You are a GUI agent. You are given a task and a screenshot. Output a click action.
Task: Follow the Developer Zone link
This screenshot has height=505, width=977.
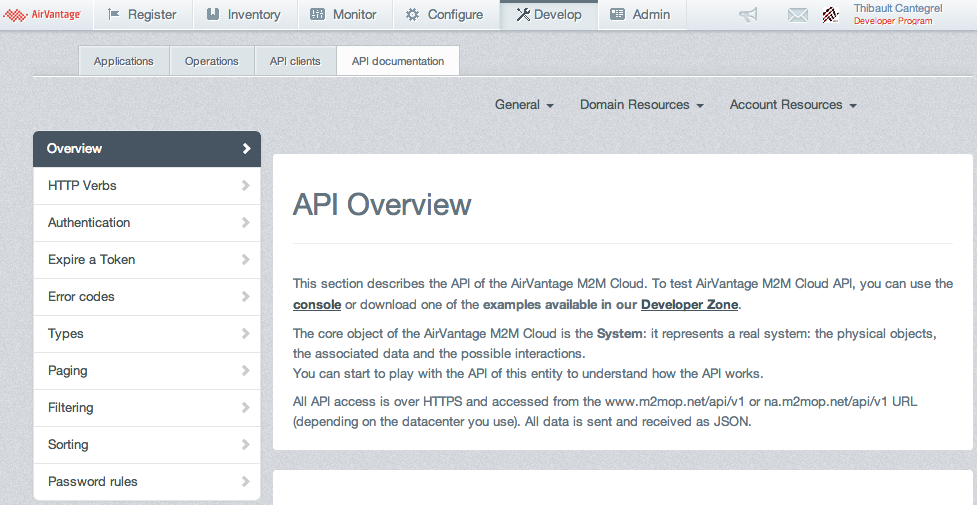[689, 305]
